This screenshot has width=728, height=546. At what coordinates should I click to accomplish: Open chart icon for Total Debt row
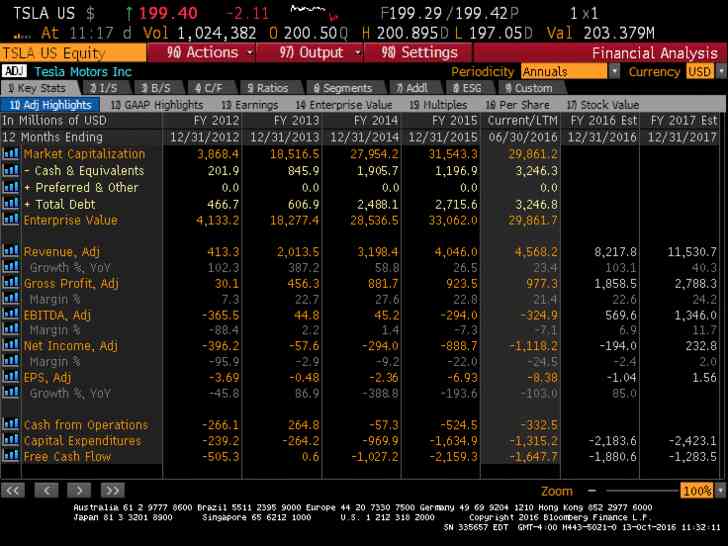tap(10, 204)
